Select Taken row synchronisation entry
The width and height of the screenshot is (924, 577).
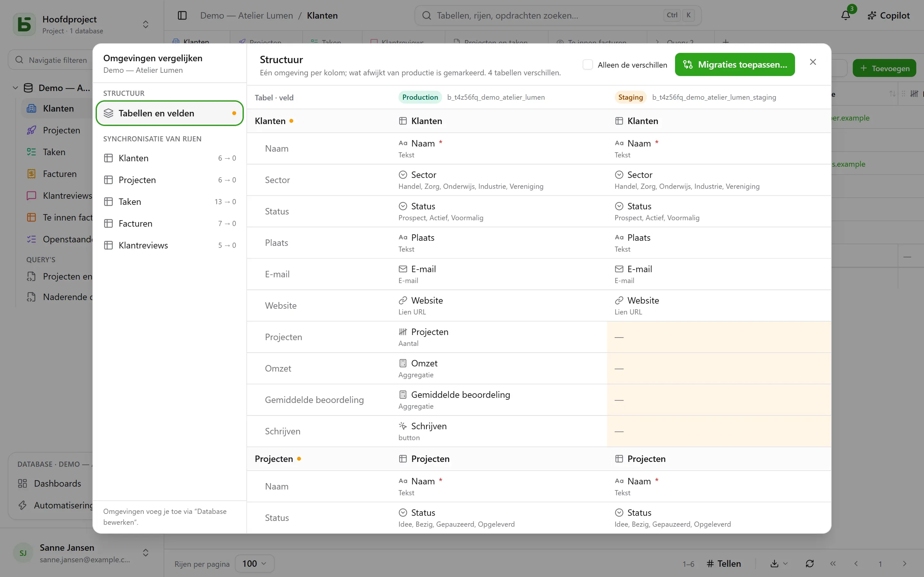tap(169, 202)
